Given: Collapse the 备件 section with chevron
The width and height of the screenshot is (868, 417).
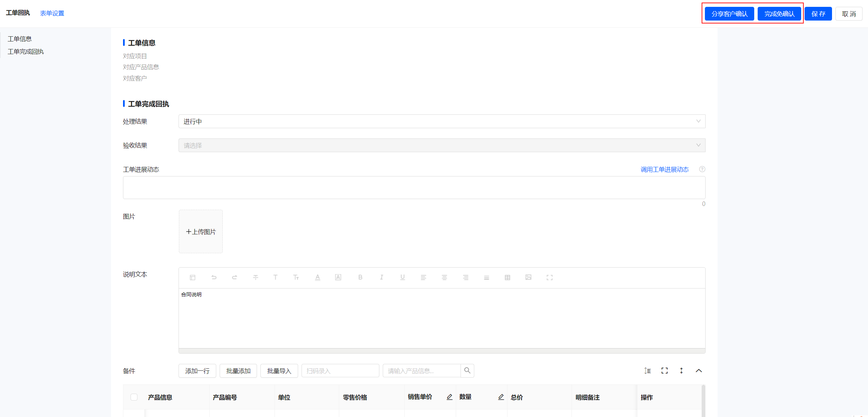Looking at the screenshot, I should coord(699,371).
